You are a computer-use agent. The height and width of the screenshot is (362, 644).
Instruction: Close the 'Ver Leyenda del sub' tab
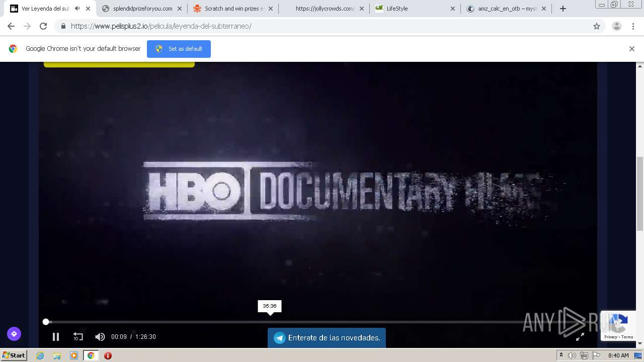coord(88,9)
